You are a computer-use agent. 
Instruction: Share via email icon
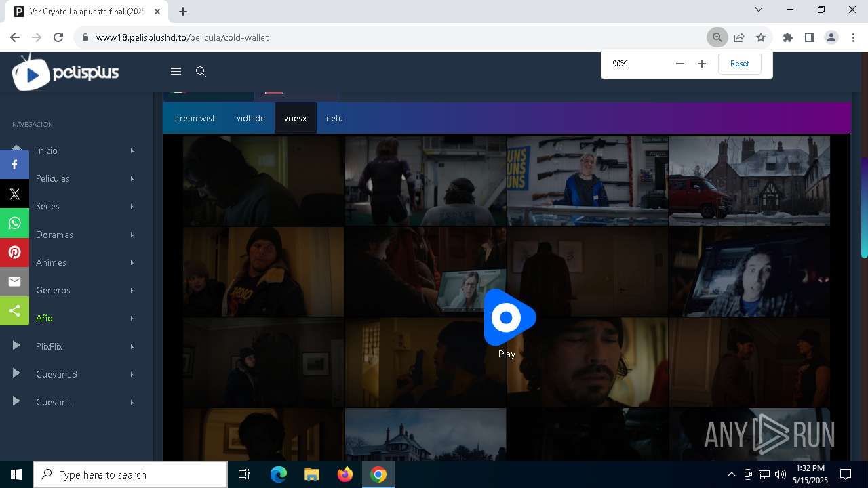coord(14,281)
